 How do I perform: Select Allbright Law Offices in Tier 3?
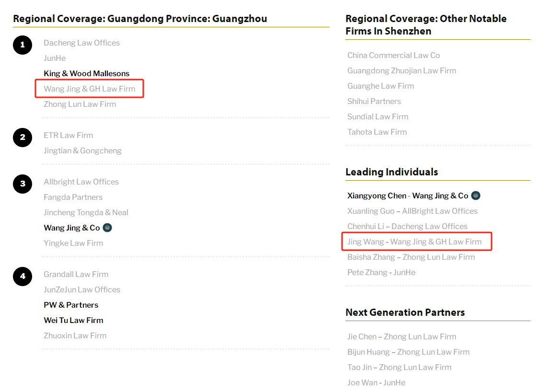(x=81, y=182)
